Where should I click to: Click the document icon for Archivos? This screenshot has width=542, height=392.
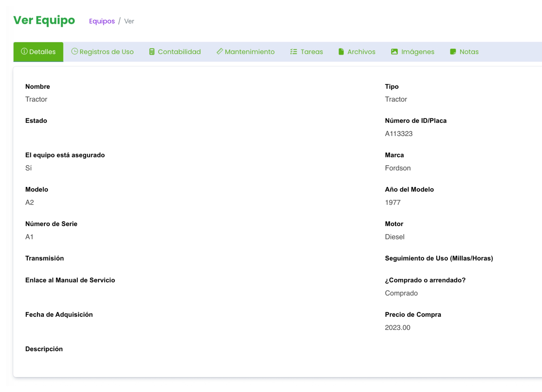[x=341, y=52]
